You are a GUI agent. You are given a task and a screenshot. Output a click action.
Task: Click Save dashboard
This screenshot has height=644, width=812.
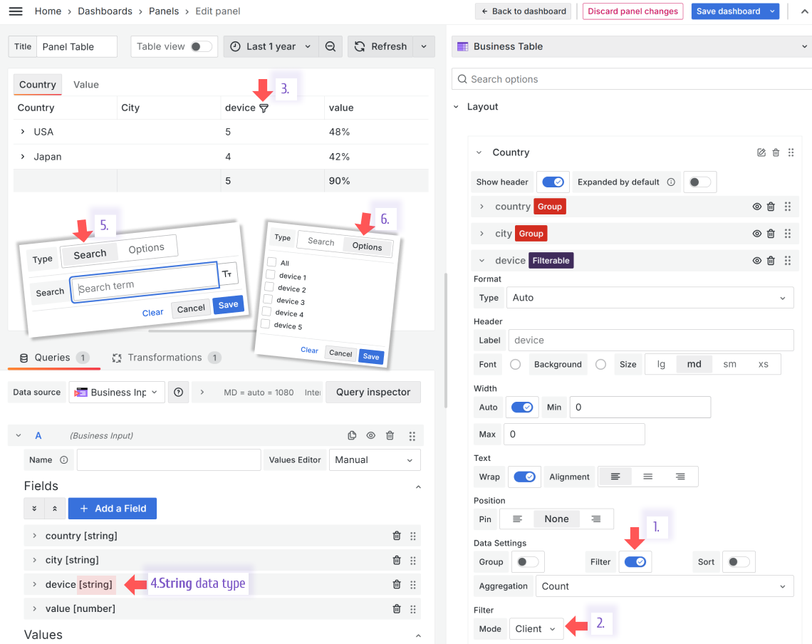730,11
